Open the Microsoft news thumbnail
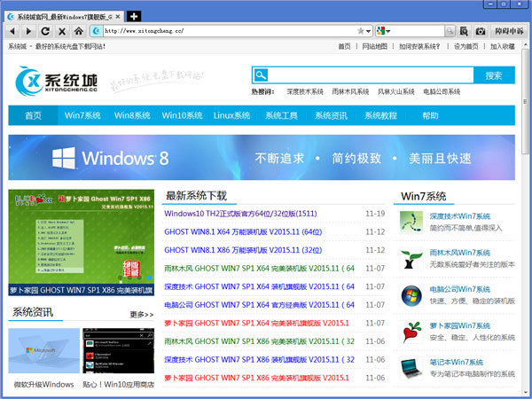 [43, 350]
